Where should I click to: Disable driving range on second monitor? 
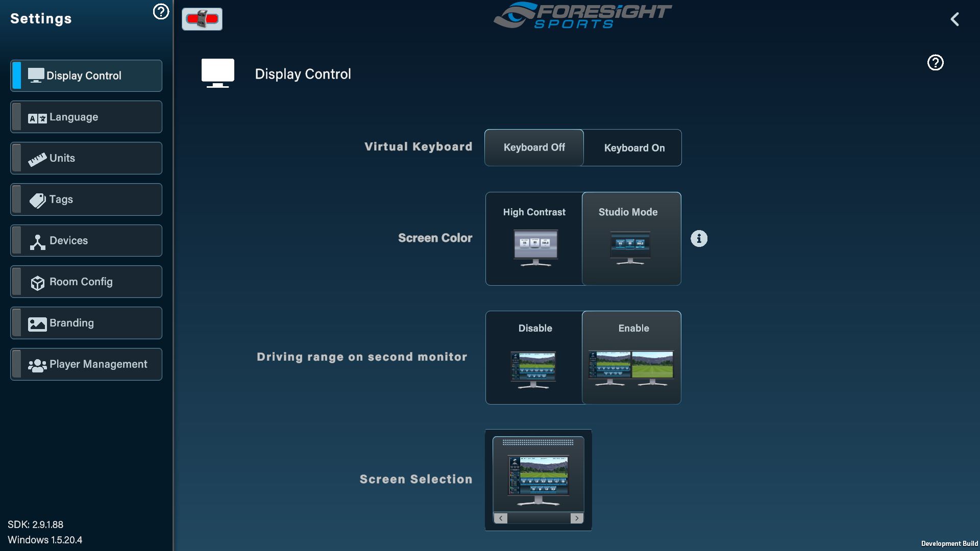click(534, 357)
